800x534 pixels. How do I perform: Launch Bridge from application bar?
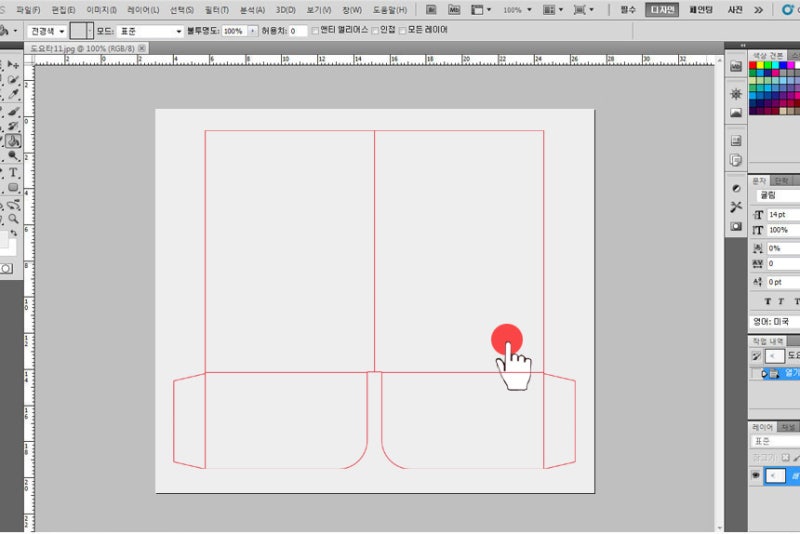pyautogui.click(x=431, y=10)
